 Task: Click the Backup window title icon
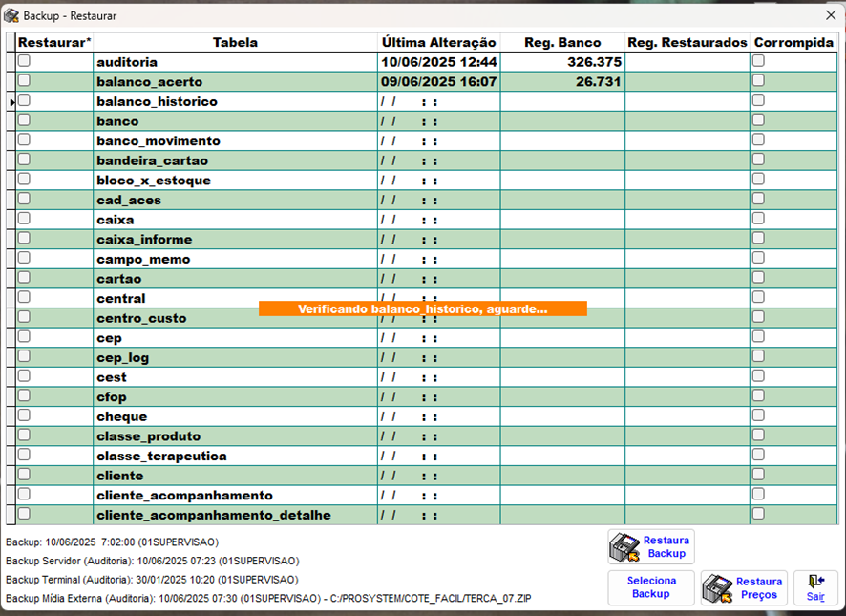11,15
